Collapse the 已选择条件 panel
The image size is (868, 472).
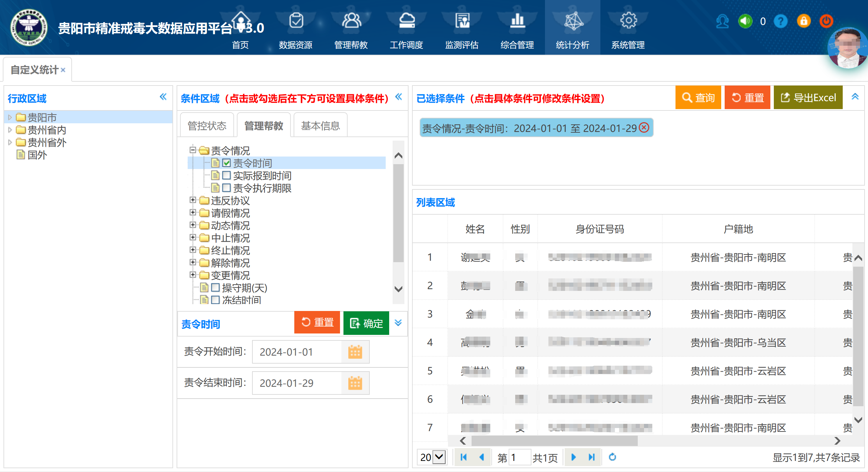point(855,97)
